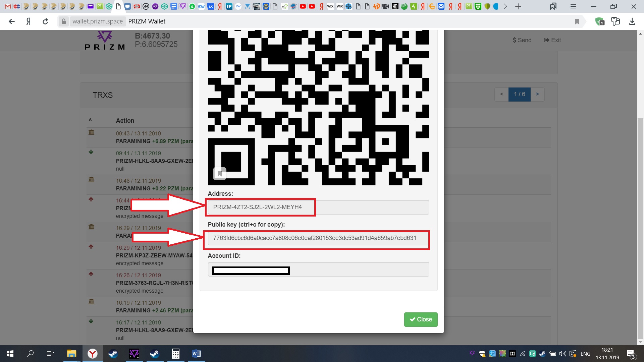644x362 pixels.
Task: Open a new tab with the plus button
Action: point(518,6)
